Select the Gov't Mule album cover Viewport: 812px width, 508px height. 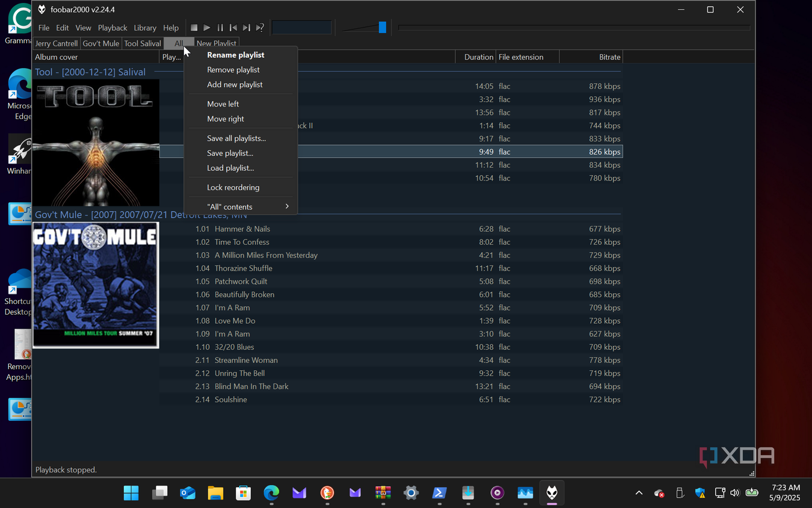click(x=96, y=285)
